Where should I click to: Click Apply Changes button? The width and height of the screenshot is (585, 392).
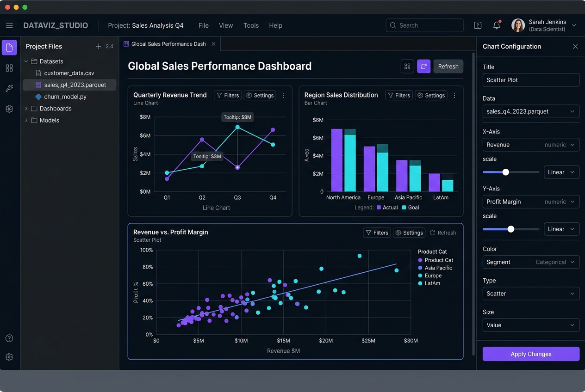point(531,354)
